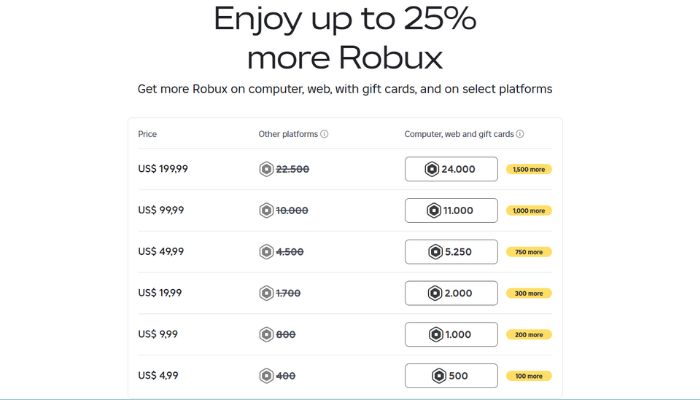Click the 300 more bonus badge
Screen dimensions: 700x400
528,293
